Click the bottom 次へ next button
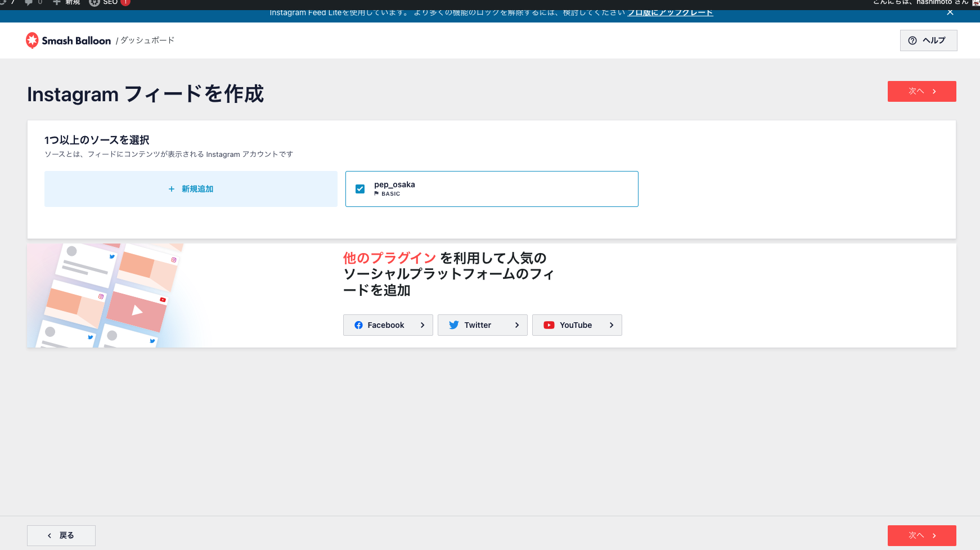The width and height of the screenshot is (980, 550). (921, 535)
